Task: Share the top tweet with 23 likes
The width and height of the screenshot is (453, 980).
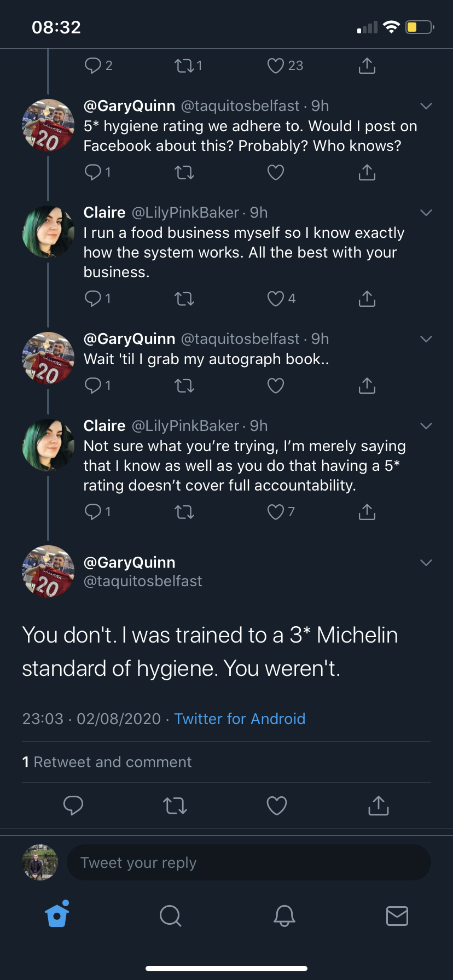Action: click(367, 66)
